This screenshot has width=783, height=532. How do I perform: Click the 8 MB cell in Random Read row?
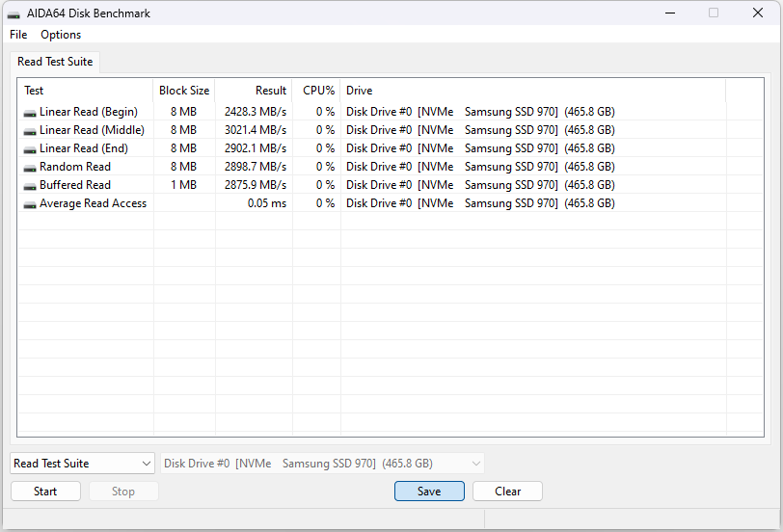[x=184, y=167]
